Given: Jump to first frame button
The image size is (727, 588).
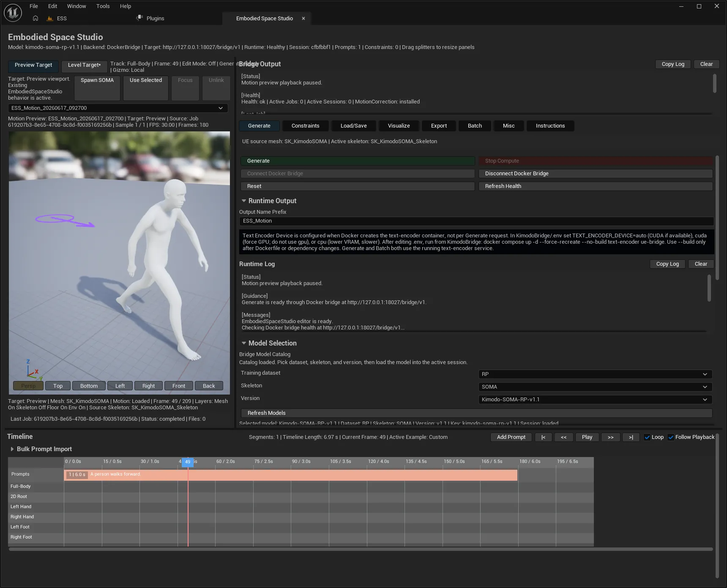Looking at the screenshot, I should [544, 437].
